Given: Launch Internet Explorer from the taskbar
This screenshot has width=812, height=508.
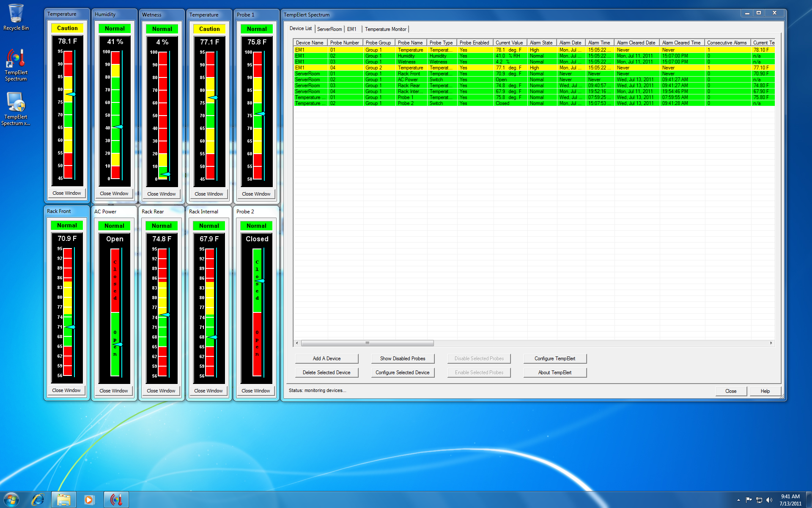Looking at the screenshot, I should pos(38,500).
